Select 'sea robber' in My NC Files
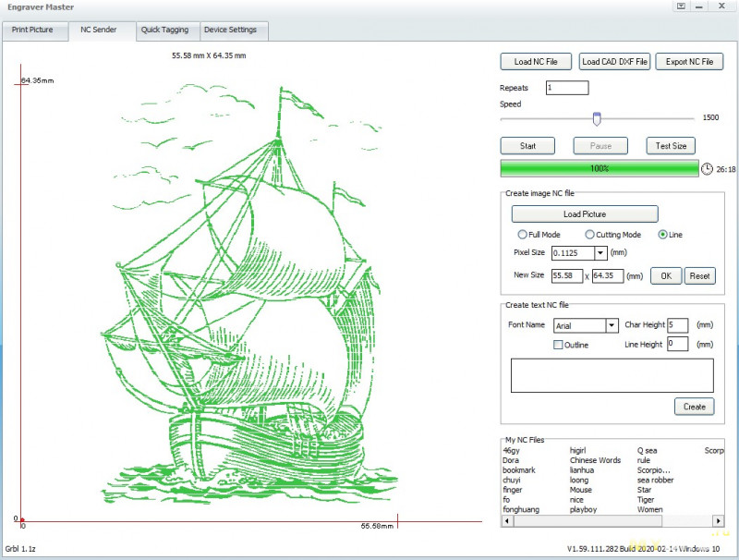Screen dimensions: 739x560 pos(656,480)
